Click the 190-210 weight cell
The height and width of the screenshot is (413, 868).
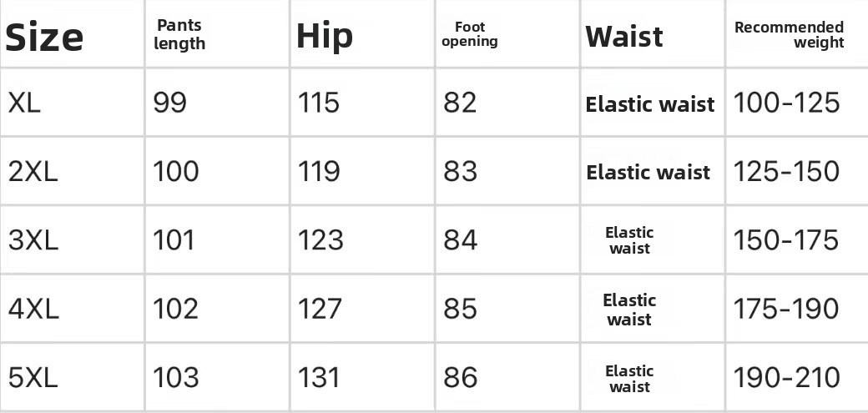point(786,377)
